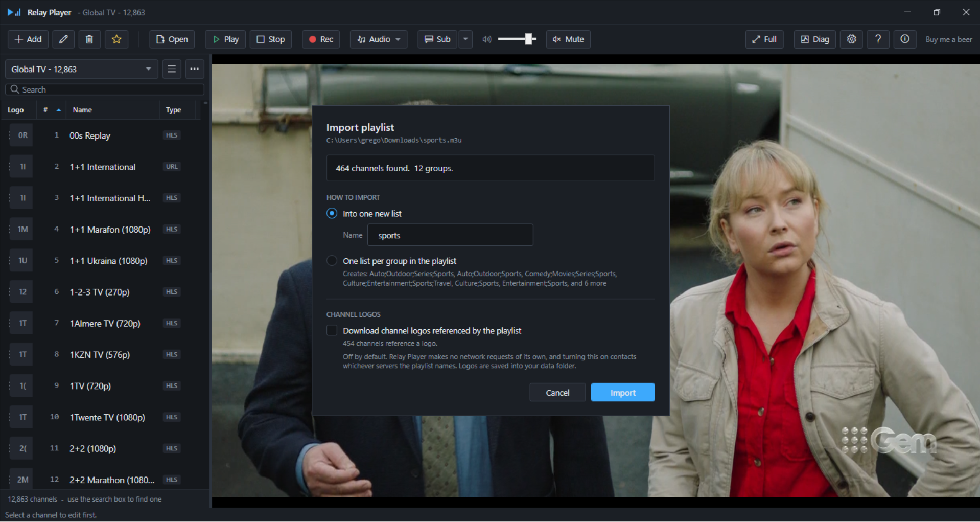The width and height of the screenshot is (980, 522).
Task: Expand the subtitle options arrow
Action: (x=465, y=39)
